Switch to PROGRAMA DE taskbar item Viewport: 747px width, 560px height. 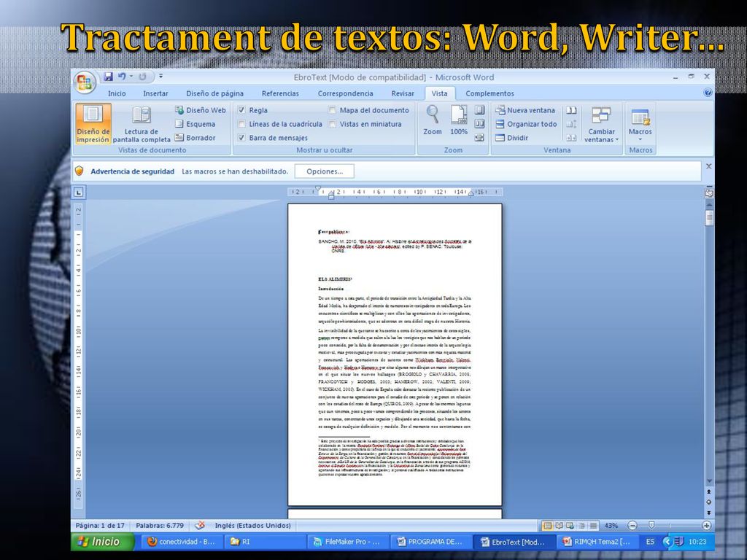pyautogui.click(x=432, y=542)
